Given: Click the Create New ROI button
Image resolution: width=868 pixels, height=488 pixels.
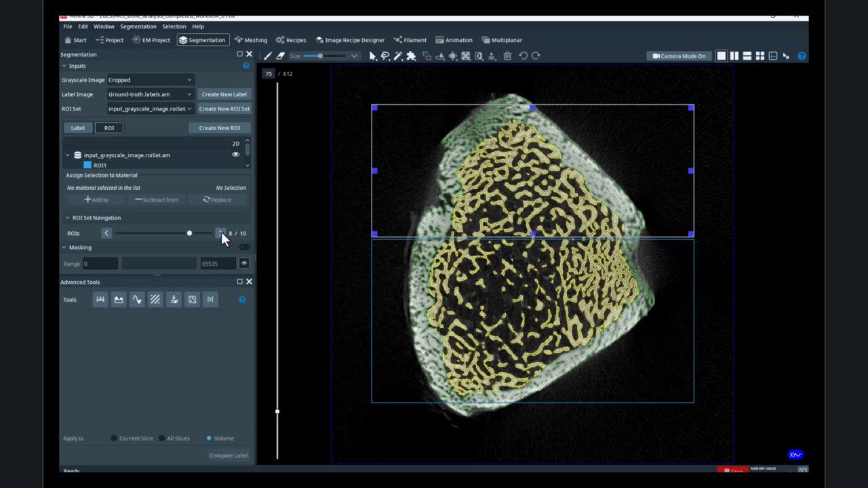Looking at the screenshot, I should pos(219,127).
